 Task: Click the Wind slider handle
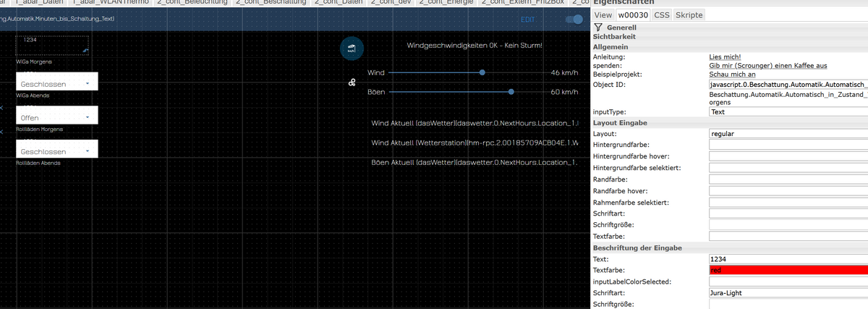click(x=482, y=72)
